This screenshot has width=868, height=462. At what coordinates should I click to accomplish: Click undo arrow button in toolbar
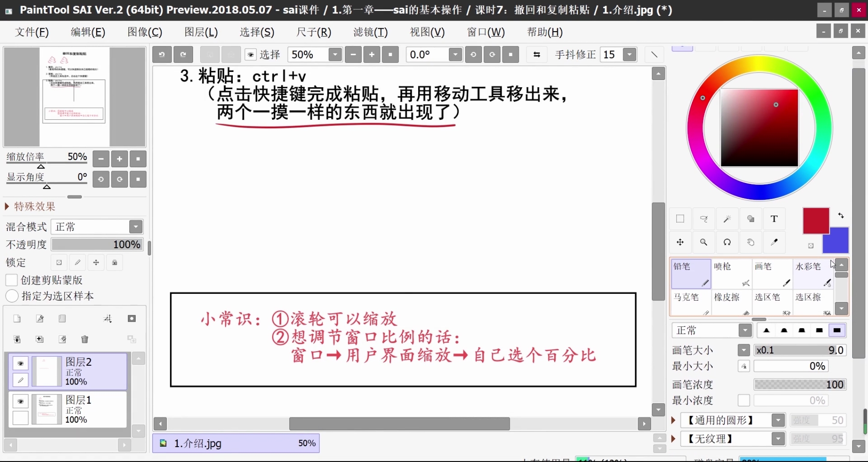click(163, 54)
